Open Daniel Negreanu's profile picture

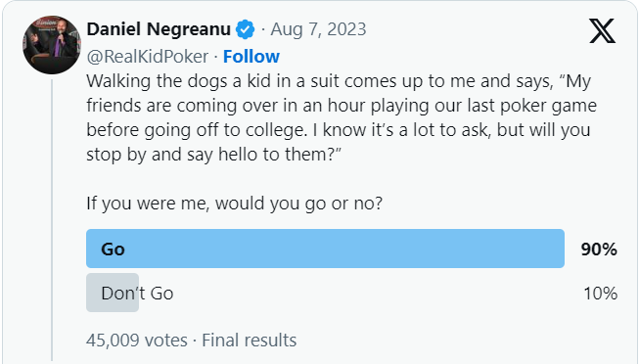click(x=52, y=45)
